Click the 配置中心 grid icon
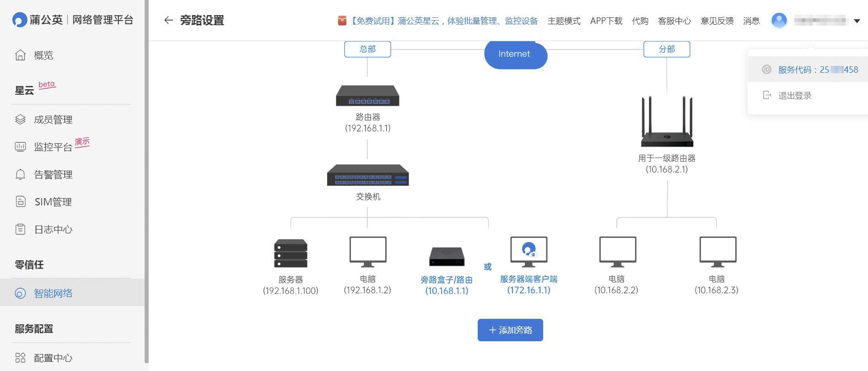The width and height of the screenshot is (868, 371). click(x=20, y=358)
